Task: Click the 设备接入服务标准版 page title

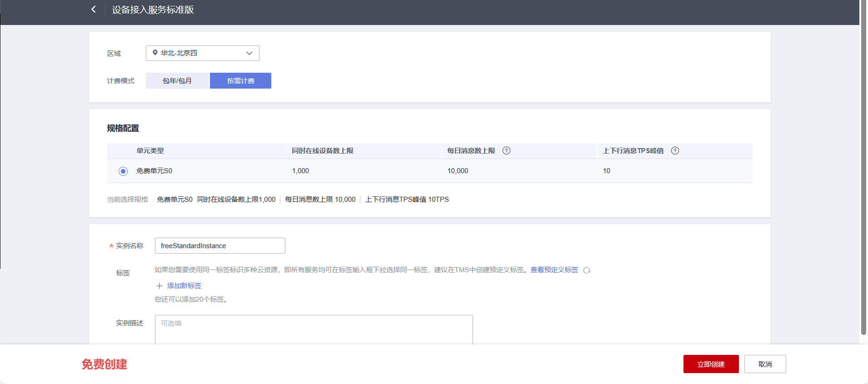Action: click(x=153, y=10)
